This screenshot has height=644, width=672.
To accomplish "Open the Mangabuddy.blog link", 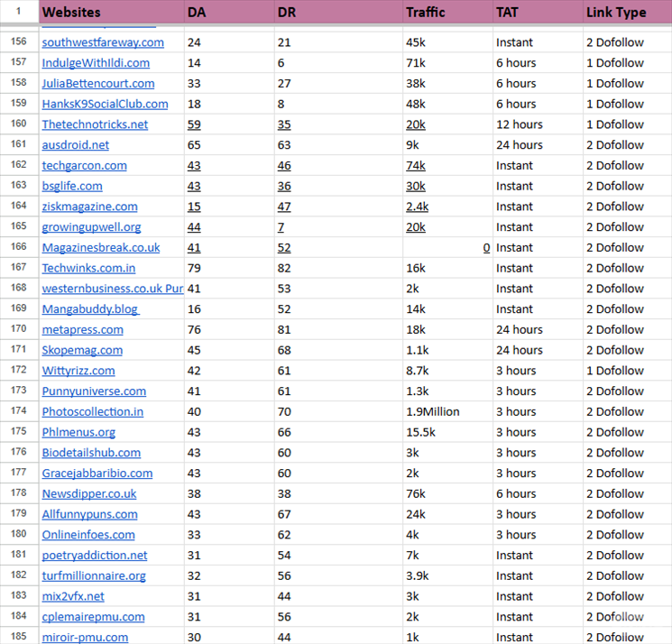I will click(90, 309).
